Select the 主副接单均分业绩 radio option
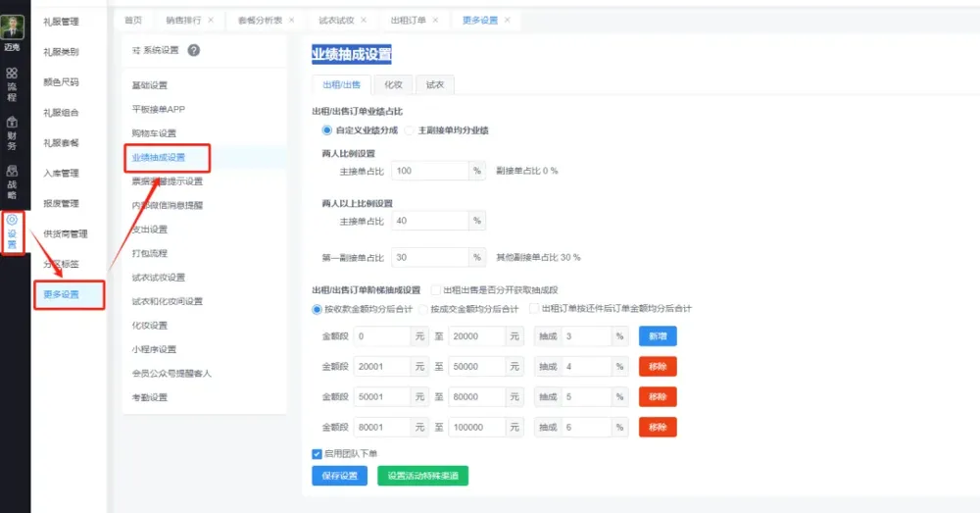 point(411,129)
